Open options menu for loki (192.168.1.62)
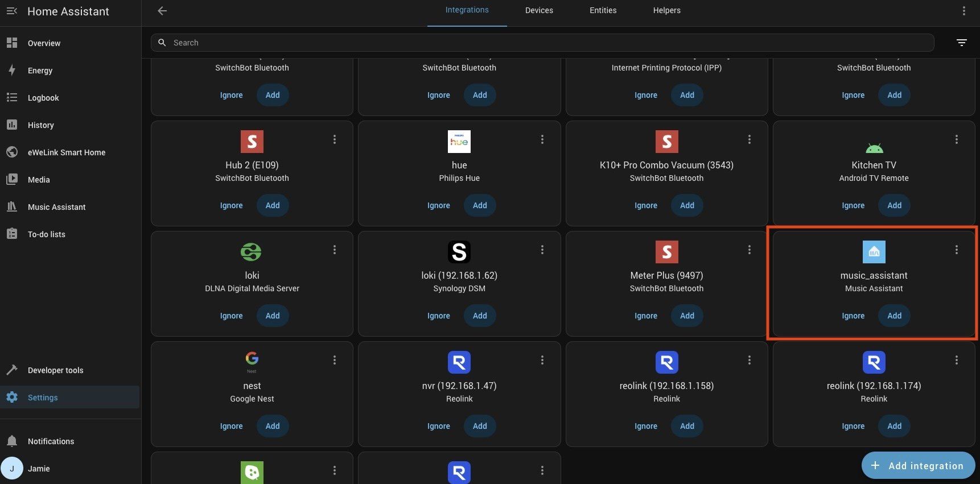This screenshot has width=980, height=484. click(542, 250)
